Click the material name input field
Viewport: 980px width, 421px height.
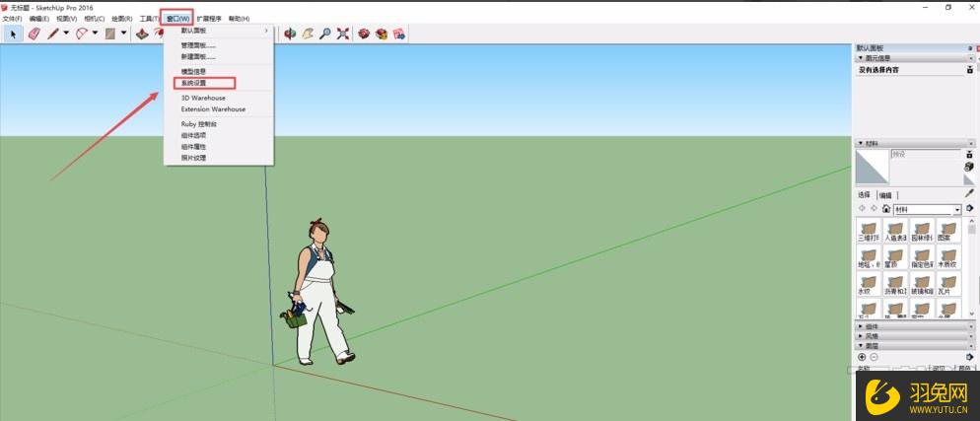coord(926,154)
